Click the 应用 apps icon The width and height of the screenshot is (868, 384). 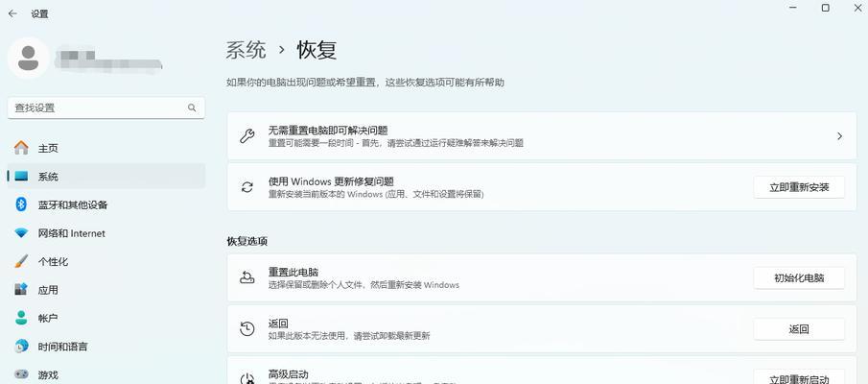pyautogui.click(x=21, y=290)
